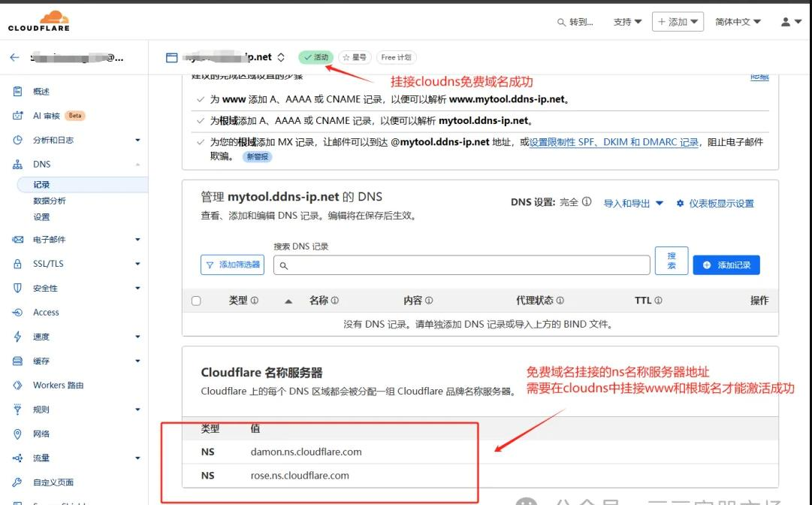The width and height of the screenshot is (812, 505).
Task: Go back with the left arrow icon
Action: tap(14, 58)
